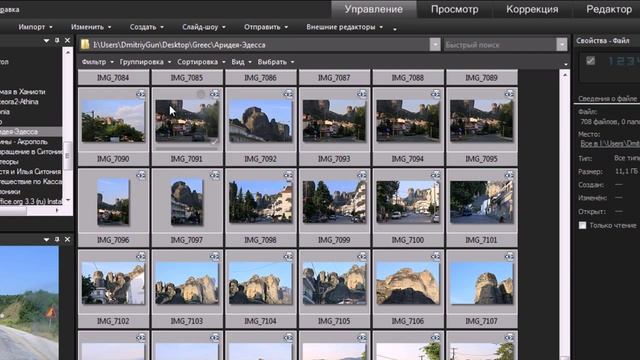Open the Вид dropdown
Viewport: 640px width, 360px height.
pos(242,62)
